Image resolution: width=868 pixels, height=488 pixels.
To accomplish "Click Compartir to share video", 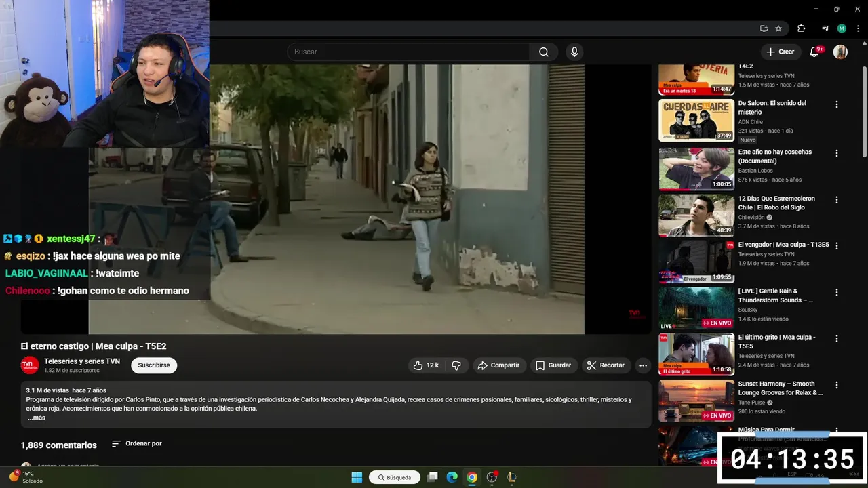I will click(498, 365).
